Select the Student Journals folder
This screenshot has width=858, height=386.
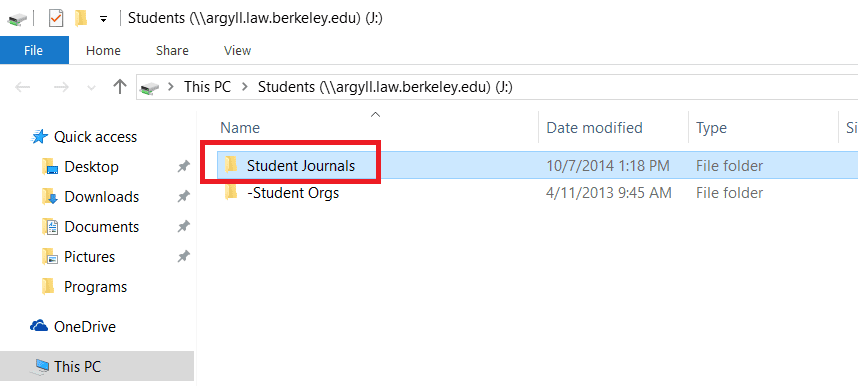[x=300, y=165]
